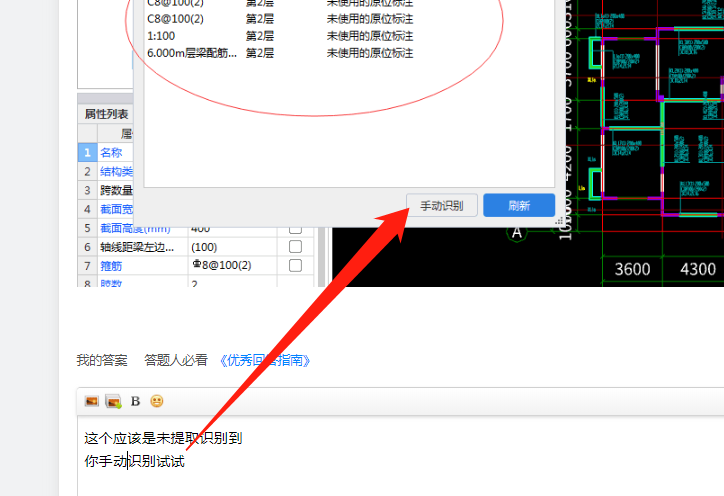
Task: Click 未使用的原位标注 in the 6.000m层梁配筋 row
Action: pos(370,53)
